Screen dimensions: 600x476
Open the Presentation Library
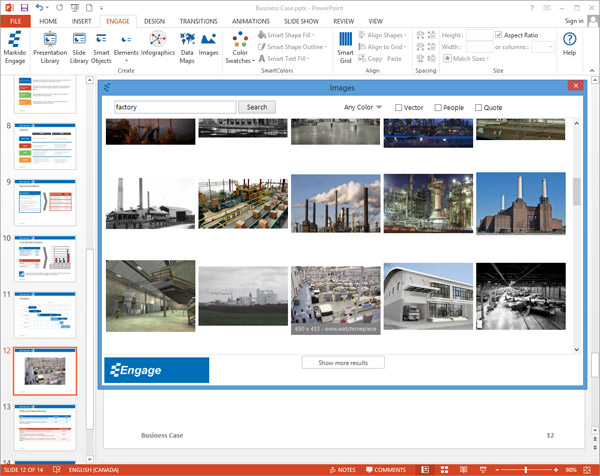[50, 46]
